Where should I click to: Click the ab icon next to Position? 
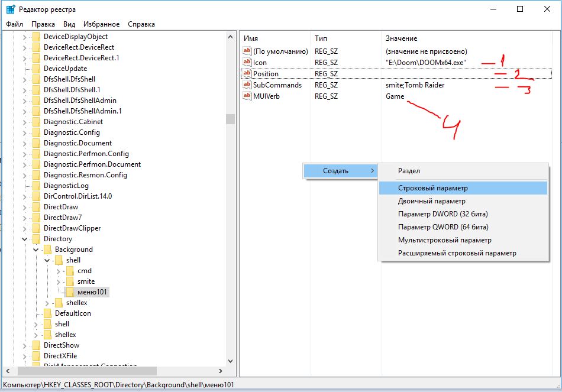[247, 74]
